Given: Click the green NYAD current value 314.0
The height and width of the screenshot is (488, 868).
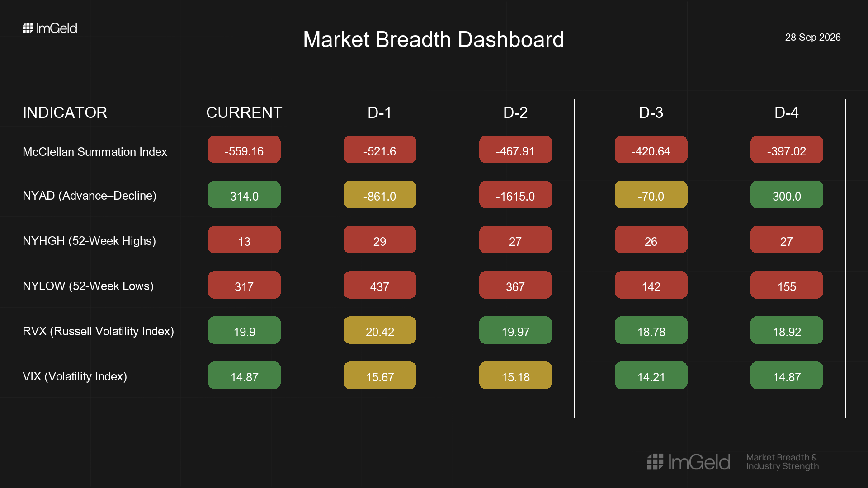Looking at the screenshot, I should tap(244, 195).
